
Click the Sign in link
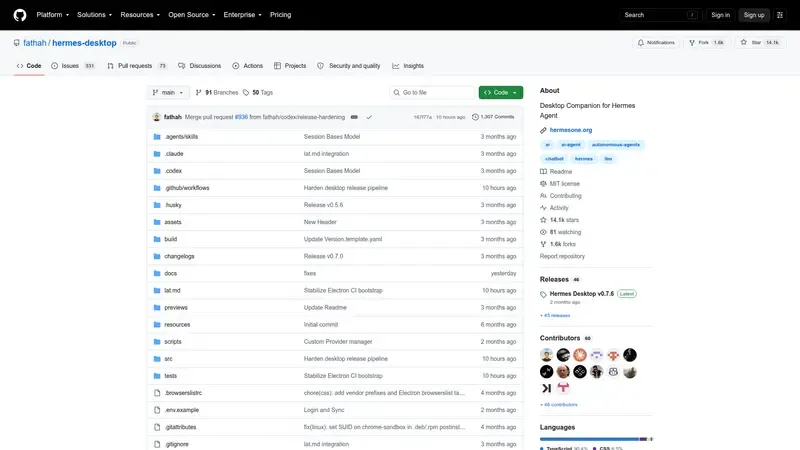(720, 15)
